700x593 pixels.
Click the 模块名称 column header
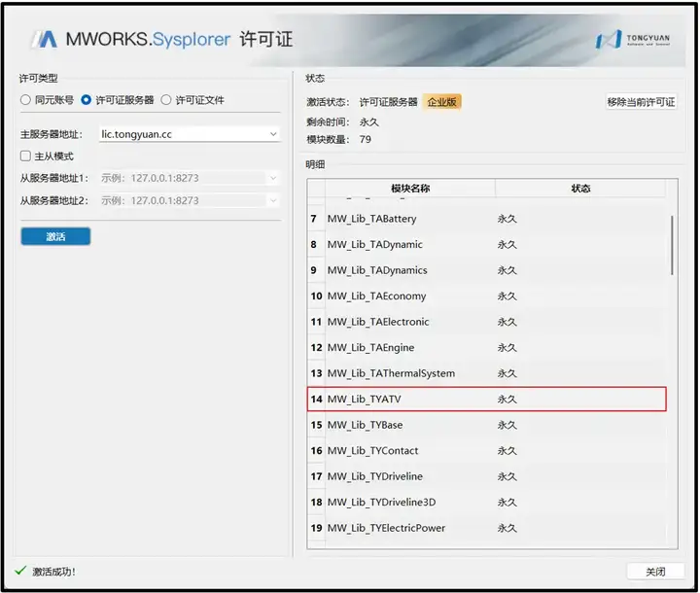click(x=410, y=189)
